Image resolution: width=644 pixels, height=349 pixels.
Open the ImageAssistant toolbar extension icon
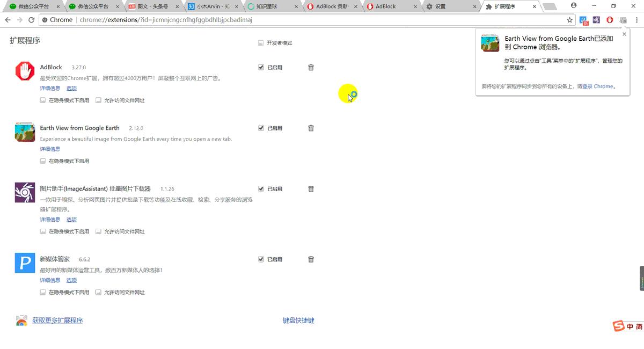596,20
